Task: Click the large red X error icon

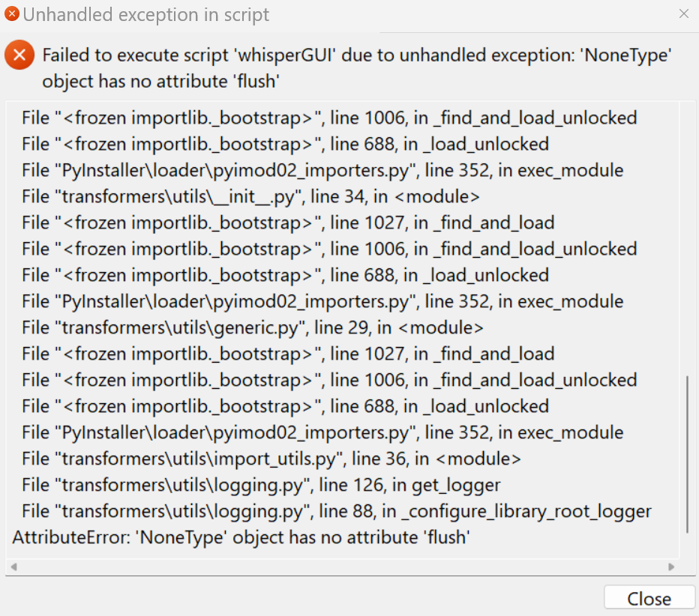Action: pos(19,55)
